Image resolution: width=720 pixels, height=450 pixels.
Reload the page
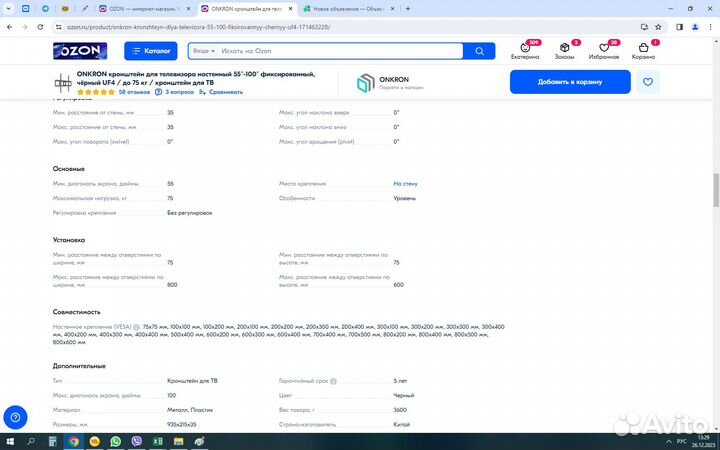pyautogui.click(x=40, y=27)
